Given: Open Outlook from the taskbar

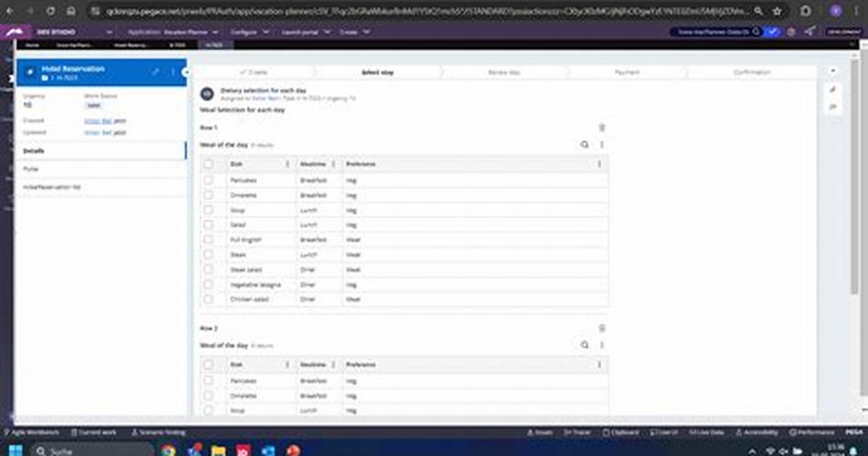Looking at the screenshot, I should tap(269, 450).
